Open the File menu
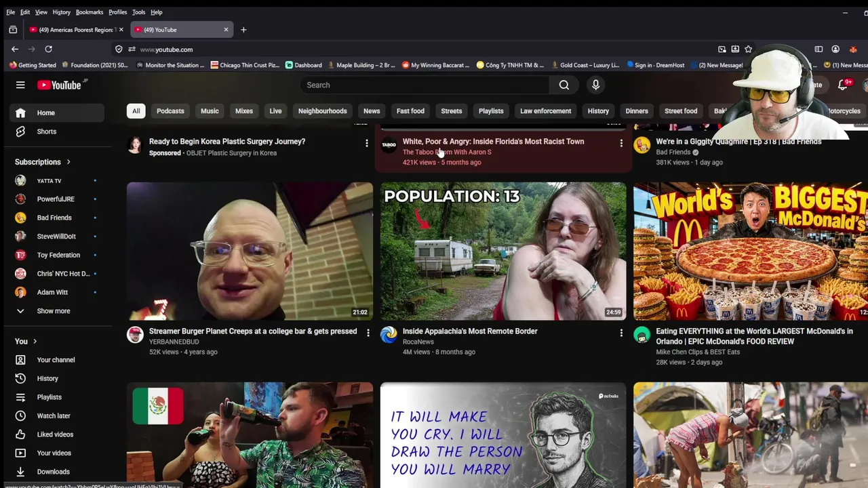The height and width of the screenshot is (488, 868). (x=10, y=12)
